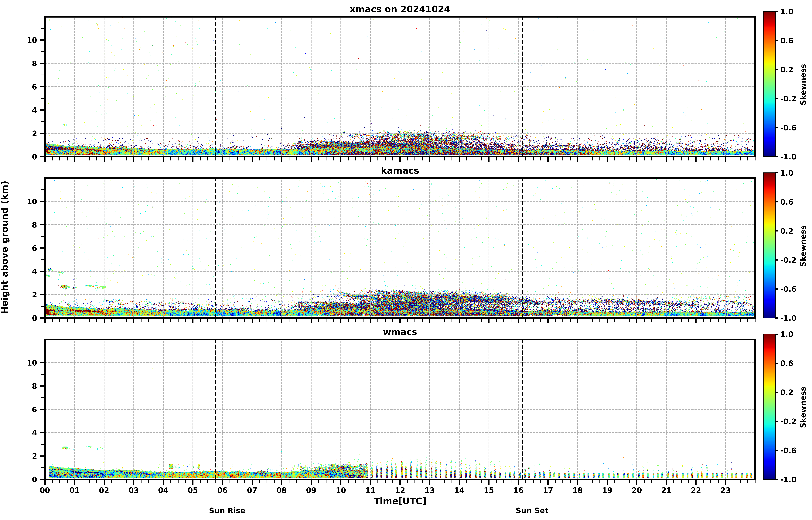
Task: Click the 'wmacs' panel title
Action: 400,332
